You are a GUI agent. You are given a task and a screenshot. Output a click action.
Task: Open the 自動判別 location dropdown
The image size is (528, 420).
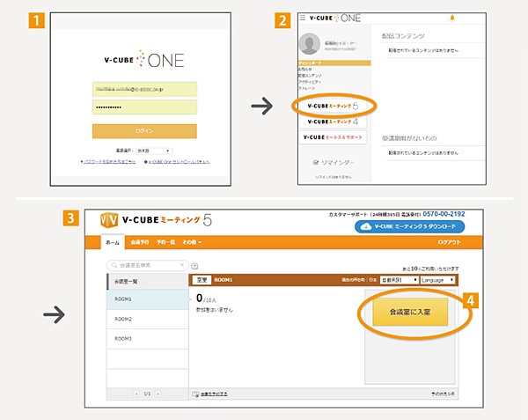[x=399, y=280]
